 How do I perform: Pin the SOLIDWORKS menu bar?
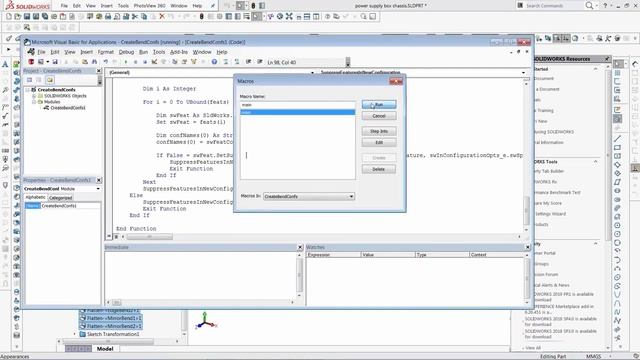[x=213, y=6]
